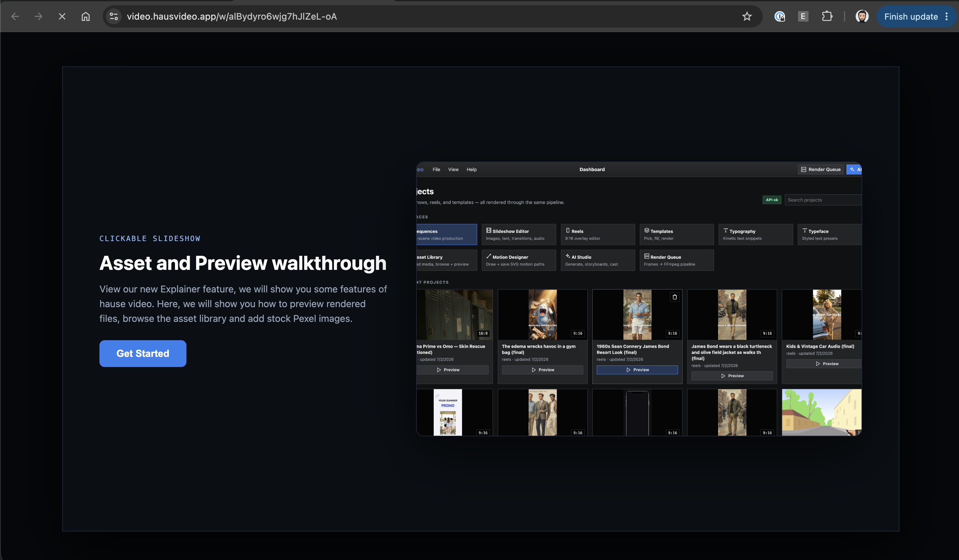Preview the 1960s Sean Connery project
The image size is (959, 560).
point(637,370)
